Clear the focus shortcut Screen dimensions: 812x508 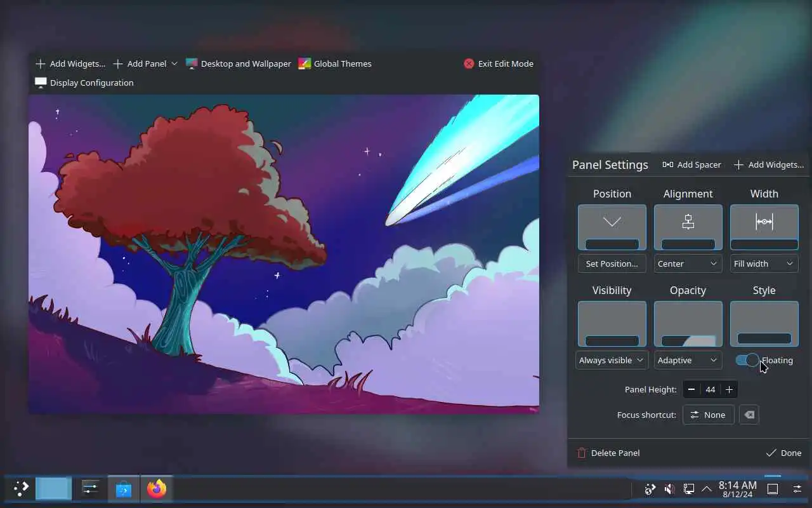pyautogui.click(x=749, y=415)
